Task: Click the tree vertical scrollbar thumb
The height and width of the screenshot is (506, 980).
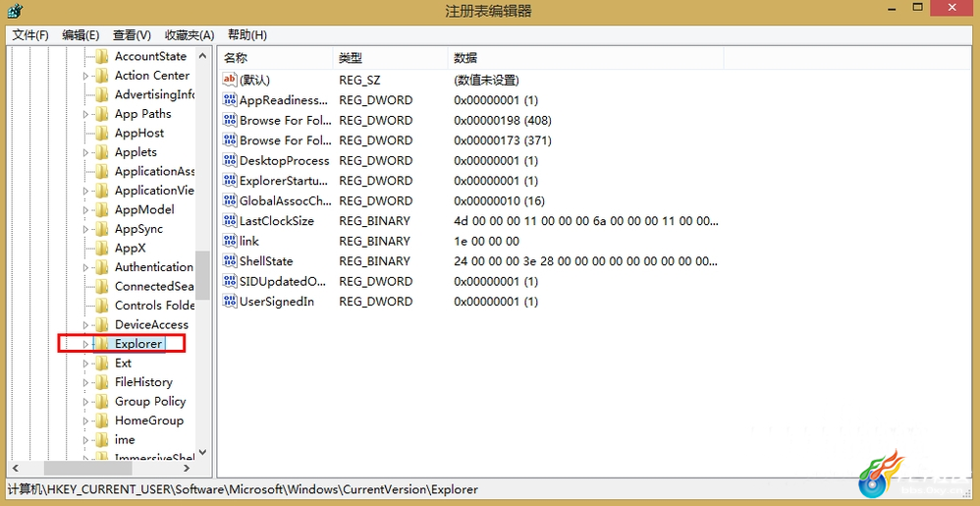Action: coord(202,275)
